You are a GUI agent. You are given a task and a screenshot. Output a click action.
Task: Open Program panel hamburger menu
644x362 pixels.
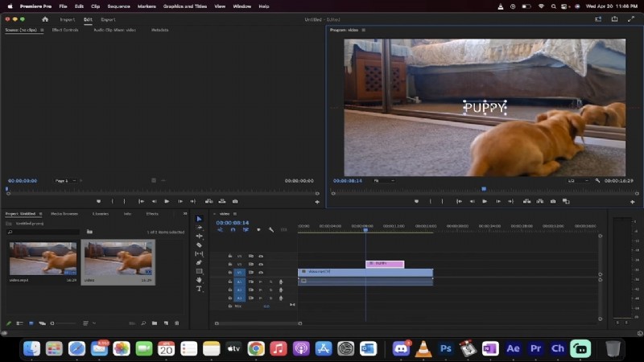[x=364, y=30]
